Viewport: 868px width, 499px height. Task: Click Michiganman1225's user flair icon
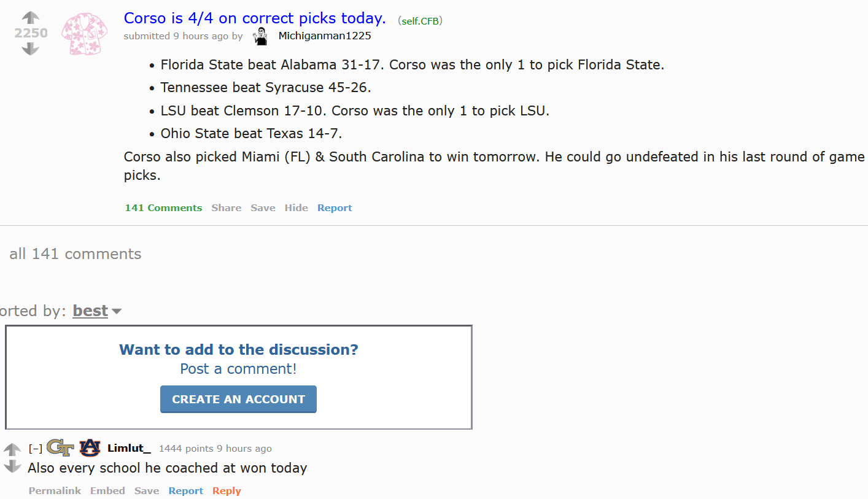262,36
